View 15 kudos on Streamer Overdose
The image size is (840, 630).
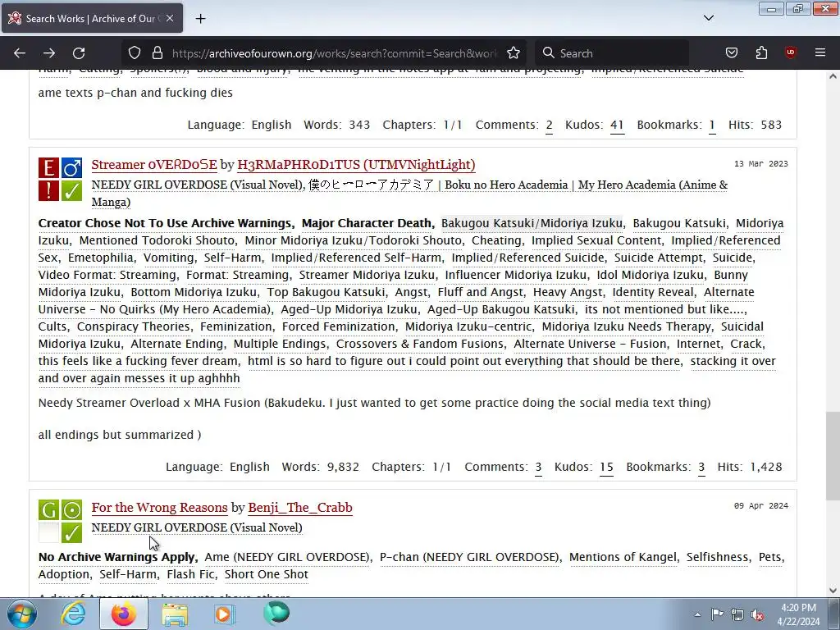point(606,467)
